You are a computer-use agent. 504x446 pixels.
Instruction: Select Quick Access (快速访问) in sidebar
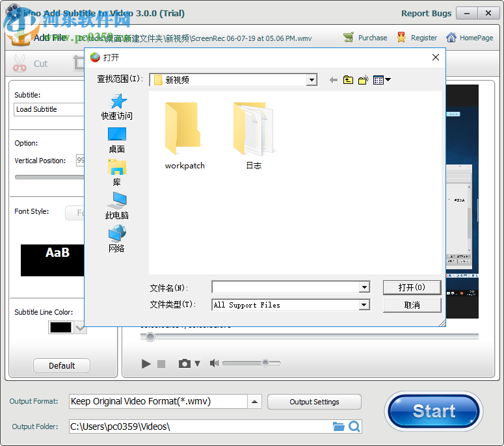point(116,107)
